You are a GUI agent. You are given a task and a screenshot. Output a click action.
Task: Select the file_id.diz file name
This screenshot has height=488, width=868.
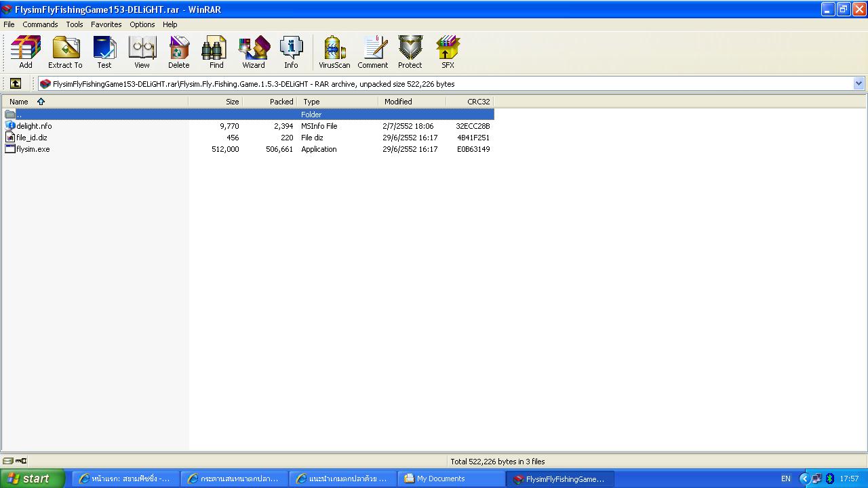(x=32, y=138)
